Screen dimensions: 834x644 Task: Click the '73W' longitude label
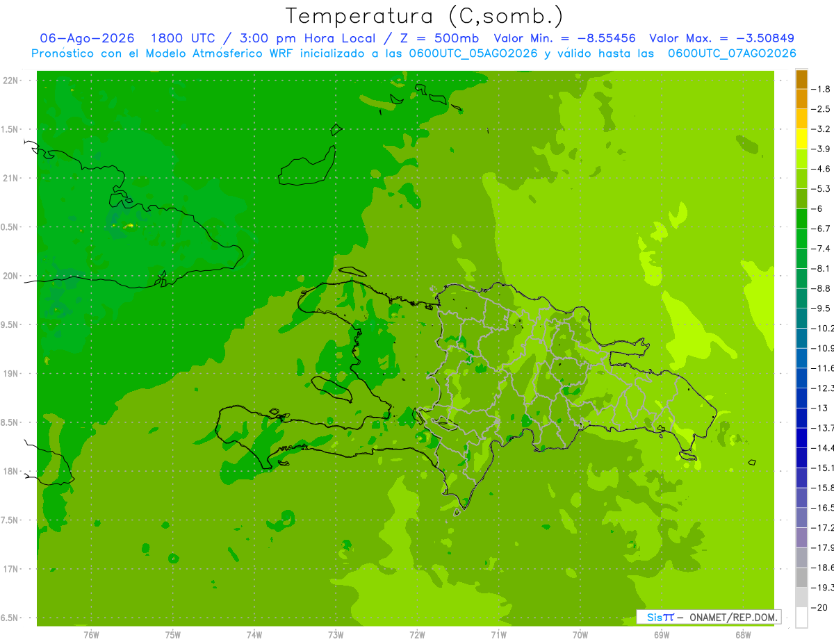(x=336, y=634)
